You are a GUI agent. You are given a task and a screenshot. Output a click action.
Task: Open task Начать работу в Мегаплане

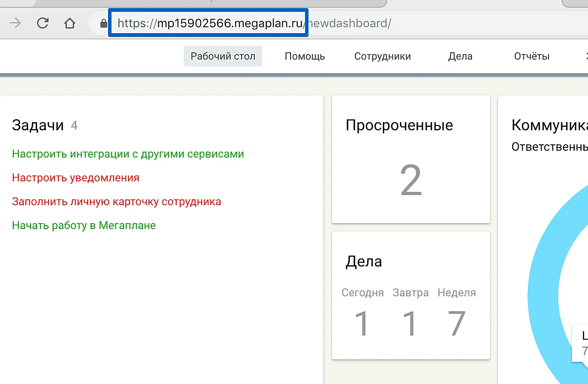coord(84,226)
